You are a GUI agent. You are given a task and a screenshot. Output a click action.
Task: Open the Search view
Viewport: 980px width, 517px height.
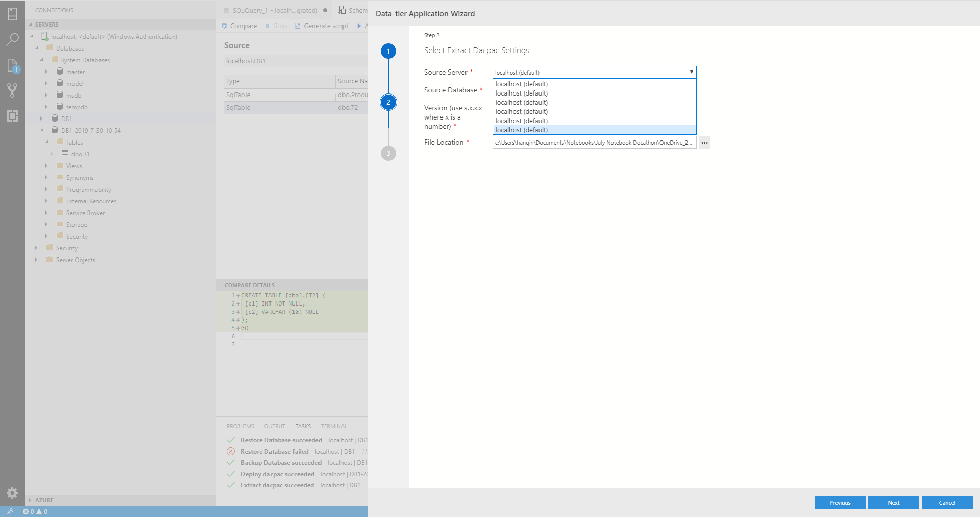point(12,39)
